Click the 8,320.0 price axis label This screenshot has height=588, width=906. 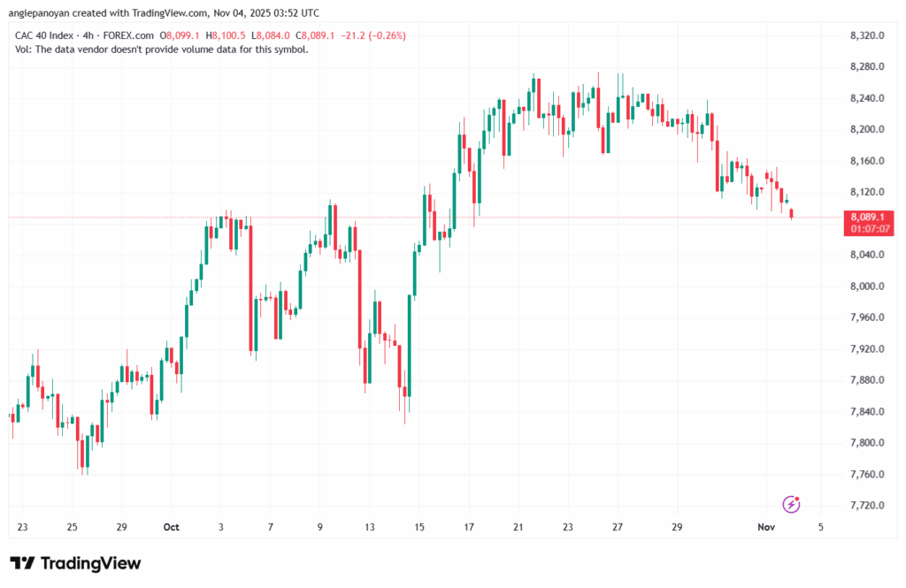point(867,35)
